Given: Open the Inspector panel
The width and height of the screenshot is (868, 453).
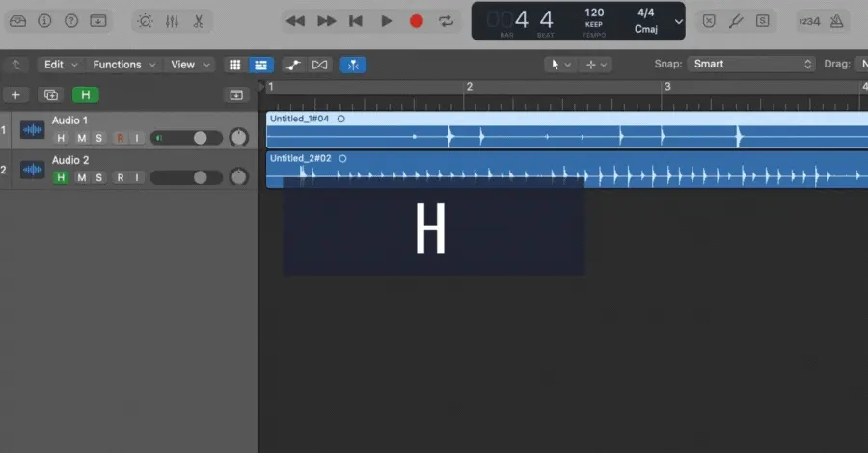Looking at the screenshot, I should (44, 21).
